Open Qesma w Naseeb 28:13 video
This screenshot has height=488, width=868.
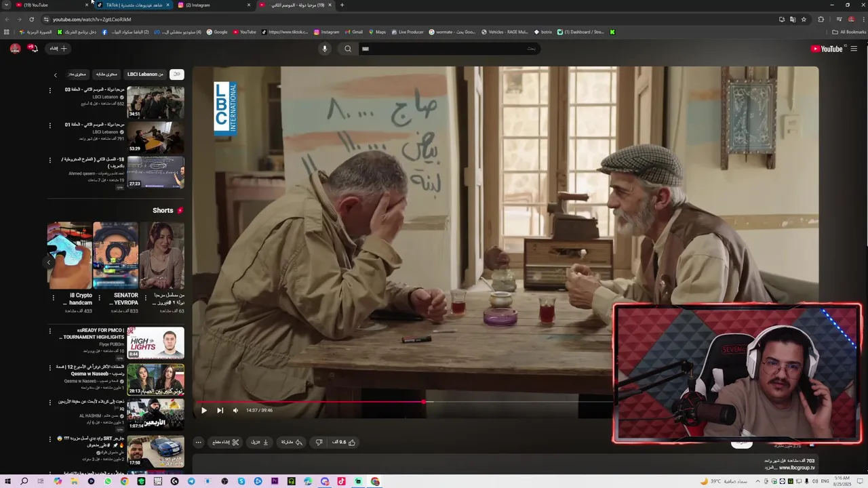(x=155, y=379)
